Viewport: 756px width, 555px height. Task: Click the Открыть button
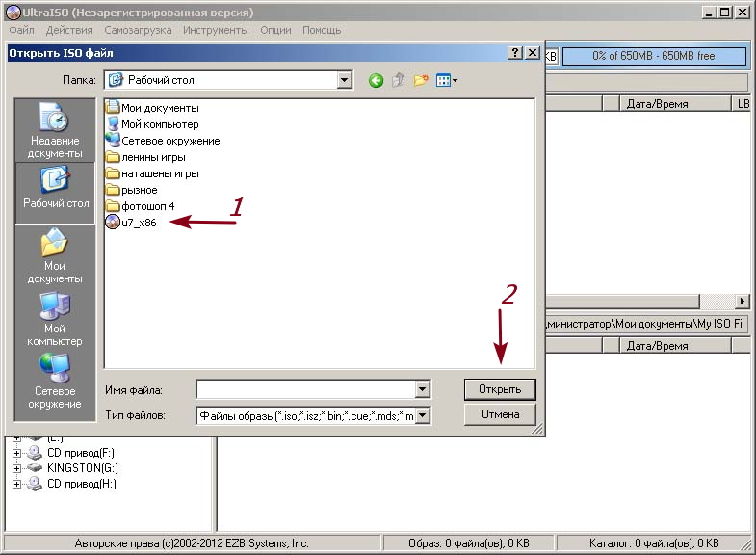point(500,389)
